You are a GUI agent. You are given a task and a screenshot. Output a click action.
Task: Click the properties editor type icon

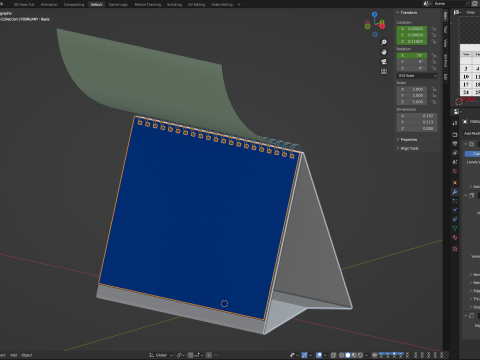457,112
